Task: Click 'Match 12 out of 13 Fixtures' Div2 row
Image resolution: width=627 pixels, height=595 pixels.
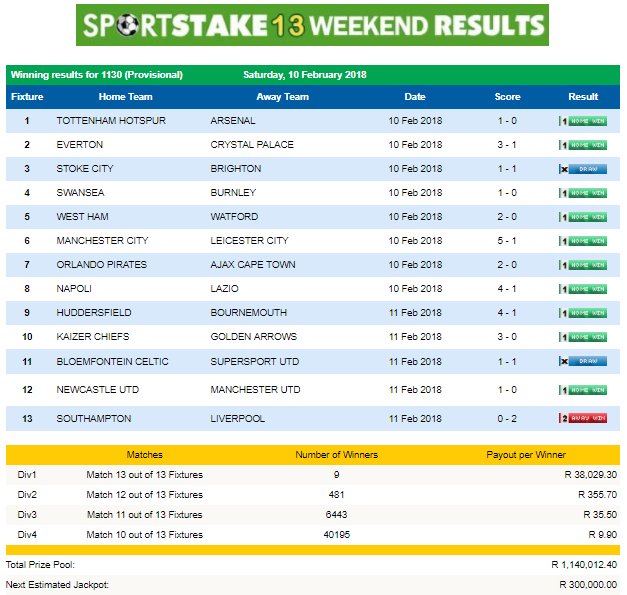Action: [145, 495]
